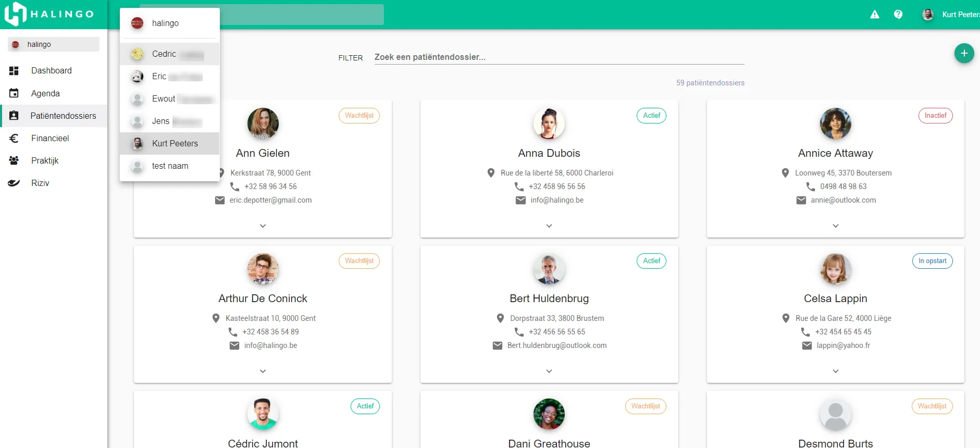This screenshot has height=448, width=980.
Task: Open the Dashboard icon in the sidebar
Action: 14,71
